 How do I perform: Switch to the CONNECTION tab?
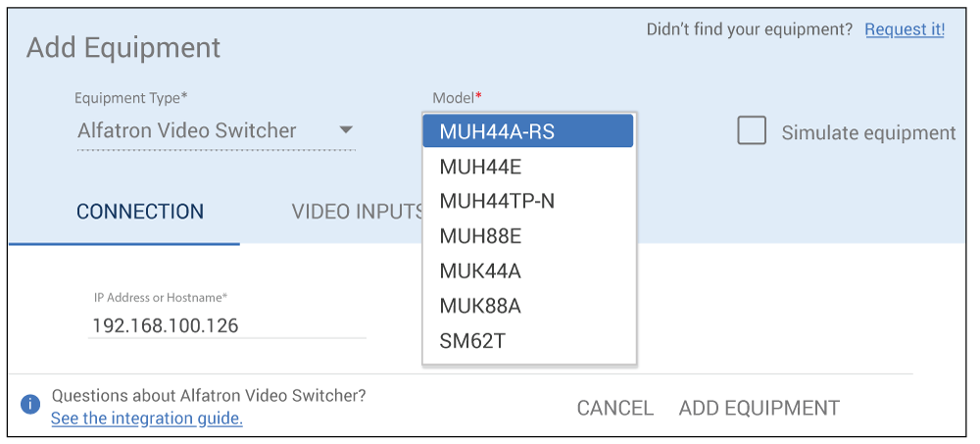(x=140, y=212)
